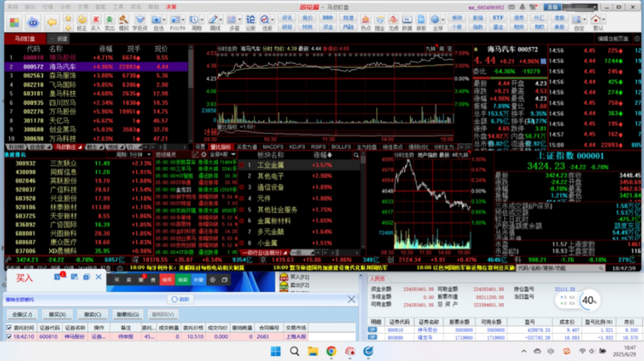This screenshot has width=644, height=361.
Task: Toggle the red marker for 通信设备 row
Action: [242, 188]
